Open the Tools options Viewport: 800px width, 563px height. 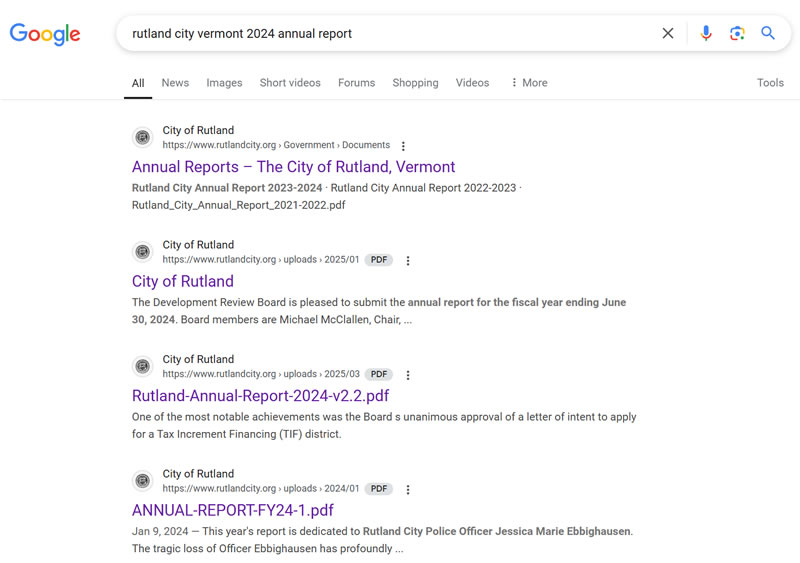click(x=770, y=83)
